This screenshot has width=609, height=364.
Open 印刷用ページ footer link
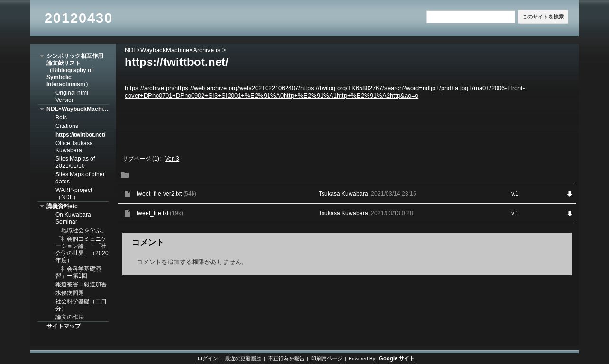point(326,359)
